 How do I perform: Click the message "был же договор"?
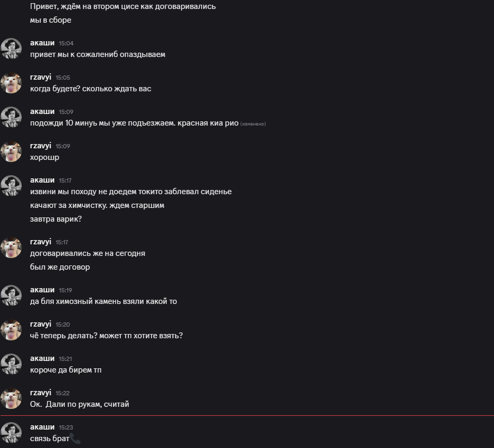click(60, 267)
